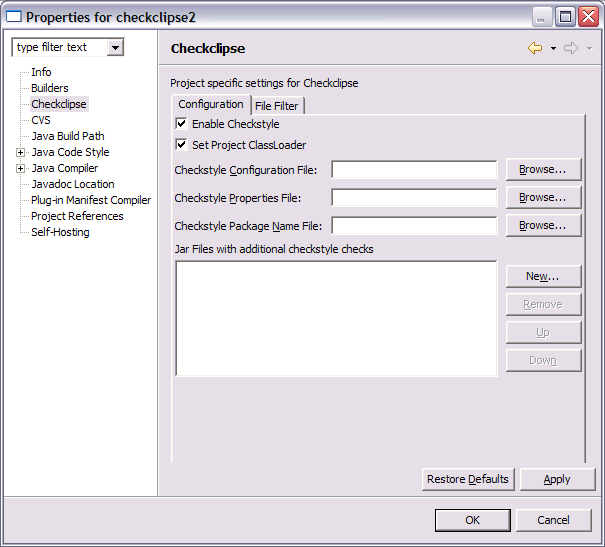Select the Java Compiler entry
The image size is (605, 547).
tap(65, 168)
